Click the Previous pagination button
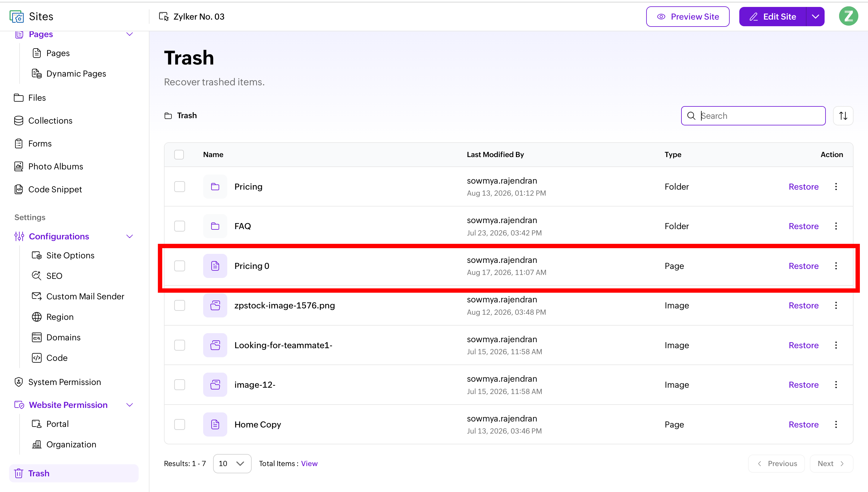The width and height of the screenshot is (868, 492). click(776, 464)
